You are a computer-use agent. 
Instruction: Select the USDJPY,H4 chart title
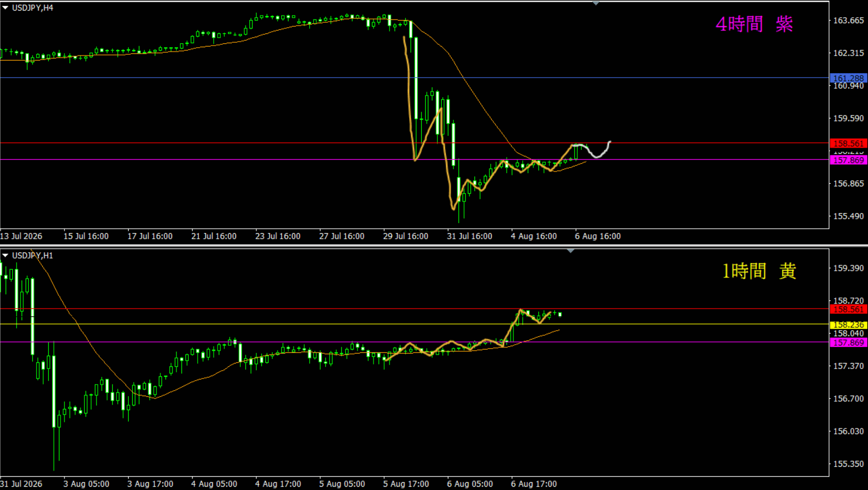(33, 8)
